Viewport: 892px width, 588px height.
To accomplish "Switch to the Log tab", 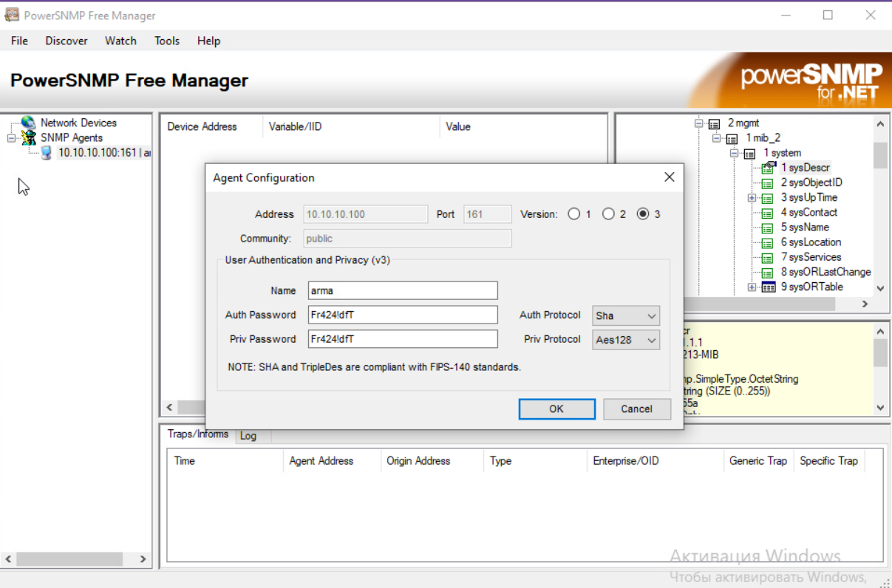I will pyautogui.click(x=248, y=436).
